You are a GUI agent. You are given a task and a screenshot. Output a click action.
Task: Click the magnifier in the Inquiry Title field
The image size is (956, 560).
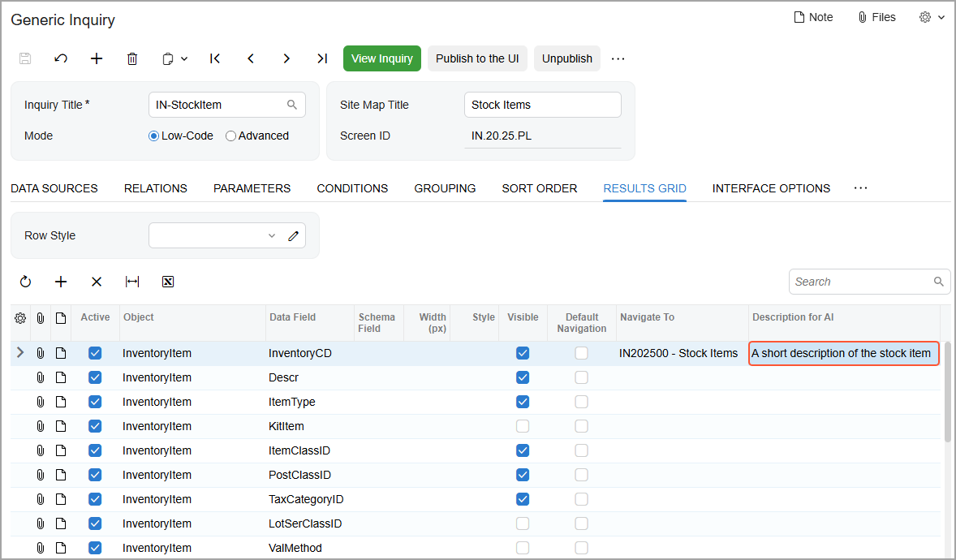coord(292,105)
